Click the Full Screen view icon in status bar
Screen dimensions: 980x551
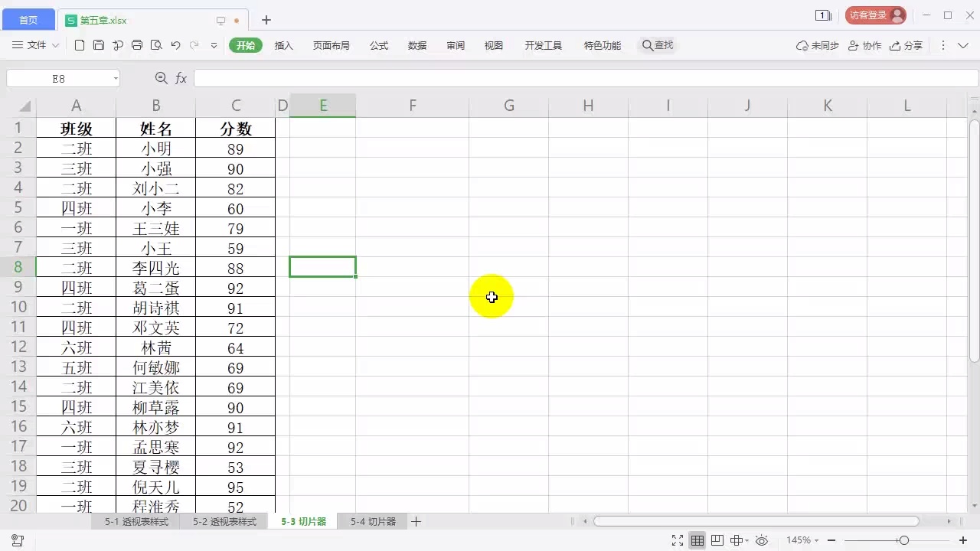(x=677, y=541)
